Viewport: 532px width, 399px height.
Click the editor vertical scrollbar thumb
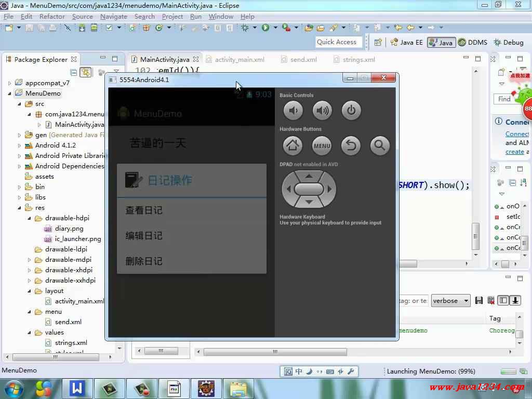point(476,236)
